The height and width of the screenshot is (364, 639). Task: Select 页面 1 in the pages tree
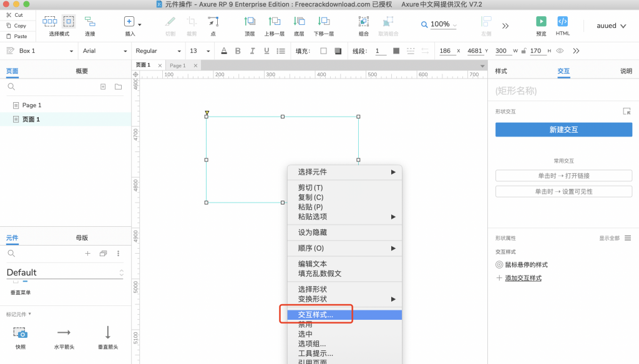31,119
